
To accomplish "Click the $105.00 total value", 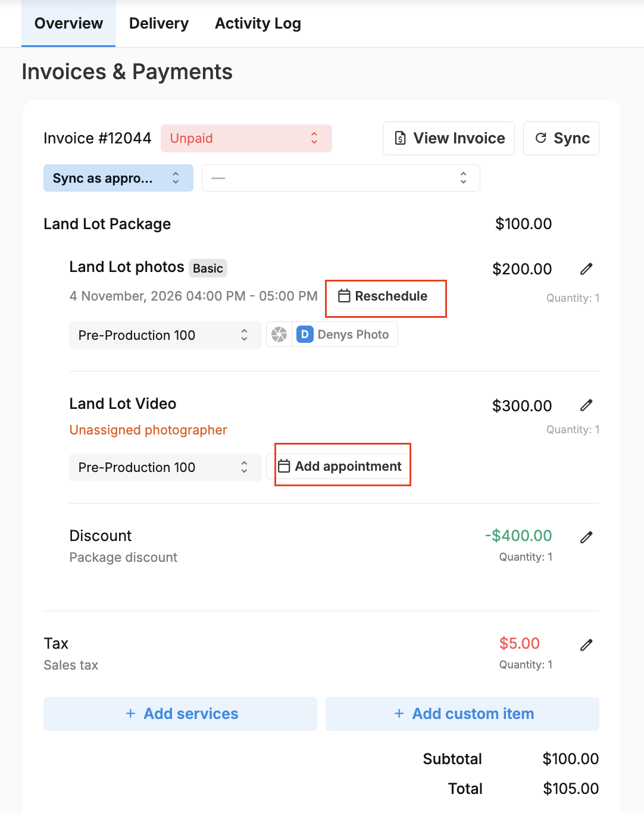I will [571, 789].
